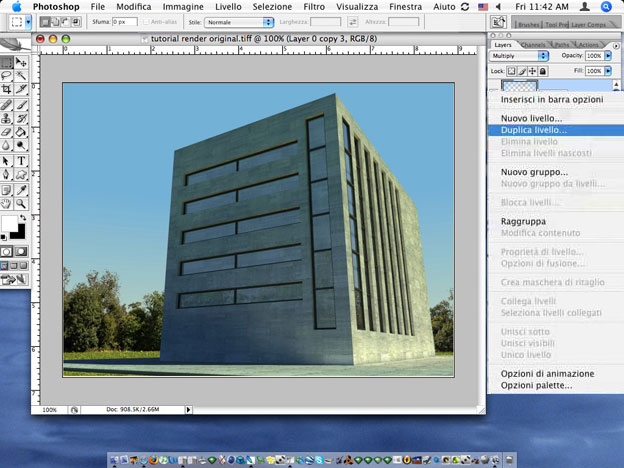This screenshot has width=624, height=468.
Task: Expand the Opacity slider arrow
Action: [x=609, y=57]
